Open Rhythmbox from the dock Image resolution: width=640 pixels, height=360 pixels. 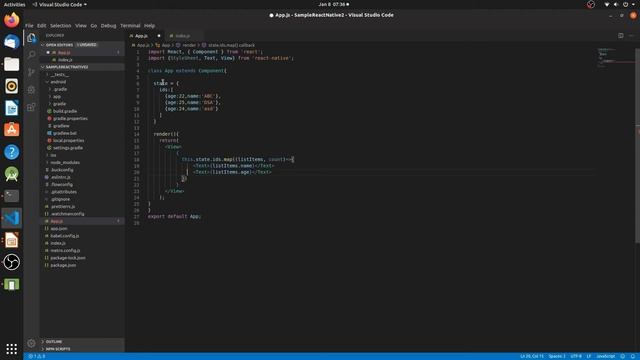coord(11,86)
